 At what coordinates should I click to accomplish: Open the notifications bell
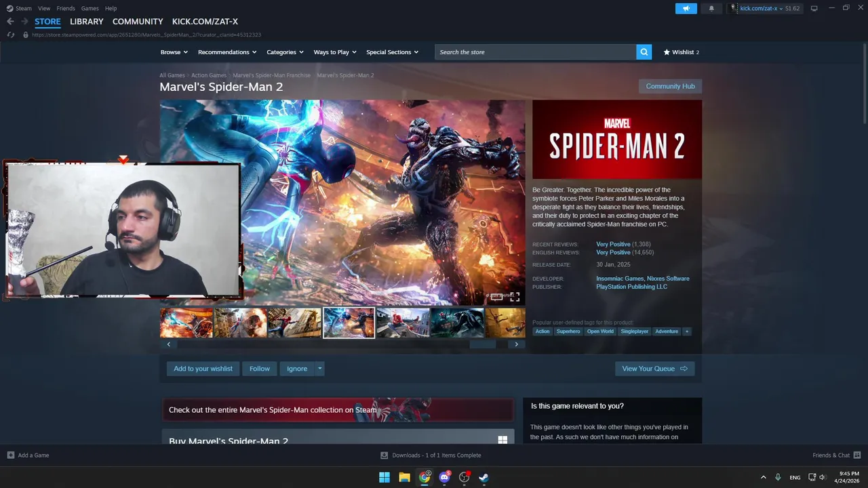tap(711, 8)
